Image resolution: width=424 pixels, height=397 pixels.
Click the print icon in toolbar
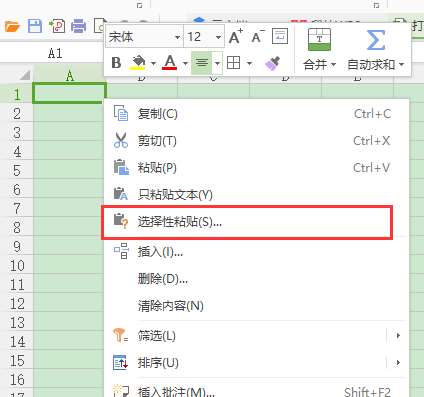[x=78, y=26]
